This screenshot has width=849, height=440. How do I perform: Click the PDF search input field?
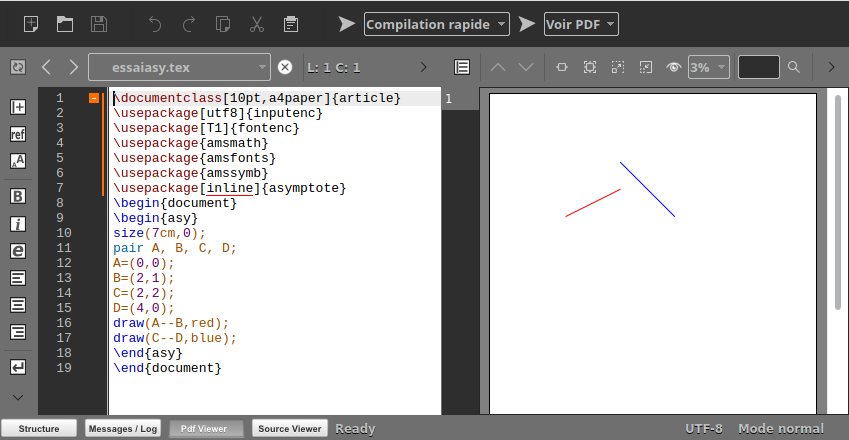click(x=759, y=67)
